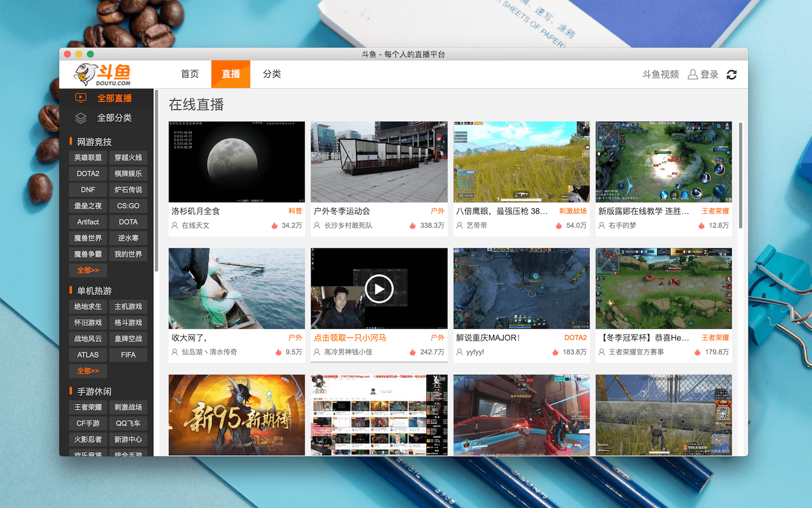Select 全部分类 in sidebar
Screen dimensions: 812x508
(106, 118)
